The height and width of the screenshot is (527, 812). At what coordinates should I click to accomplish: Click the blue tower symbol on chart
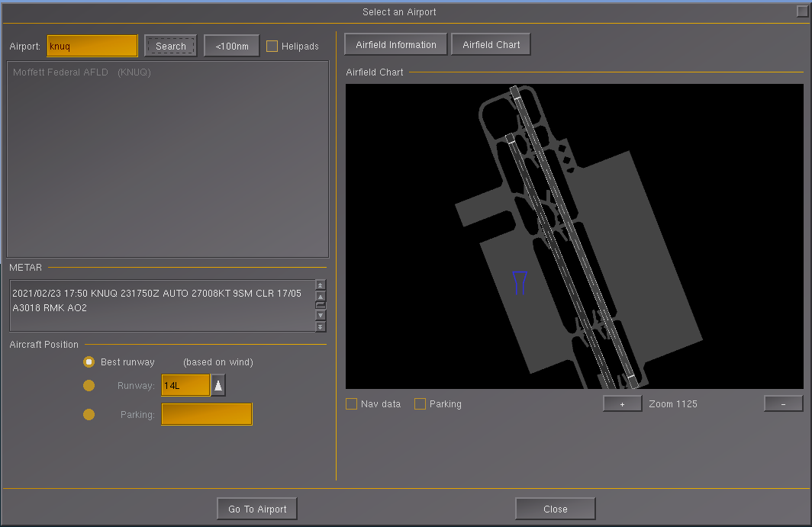coord(520,283)
